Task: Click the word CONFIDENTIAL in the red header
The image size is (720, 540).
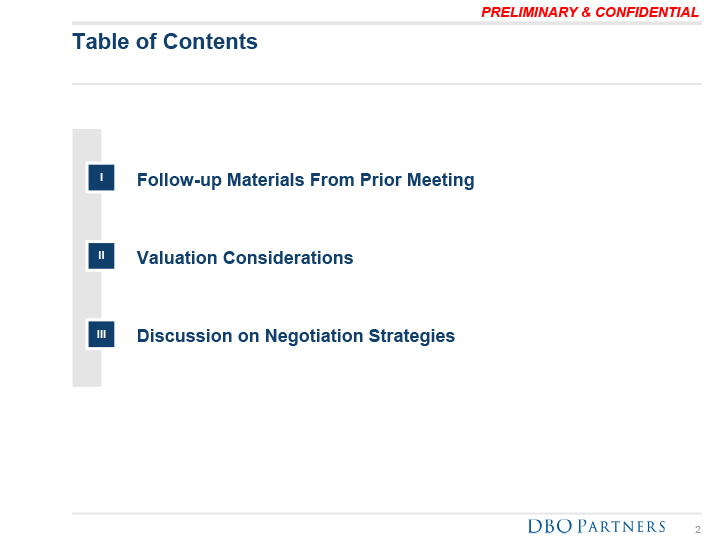Action: pyautogui.click(x=646, y=12)
